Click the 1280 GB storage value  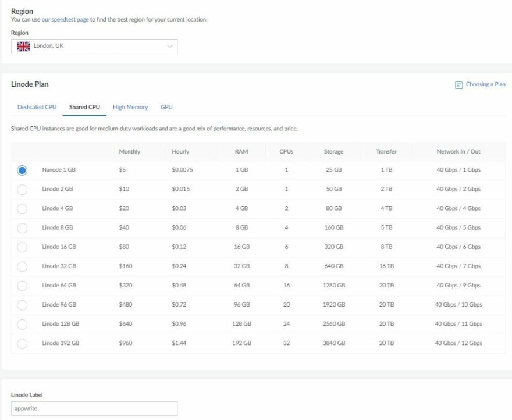[334, 286]
